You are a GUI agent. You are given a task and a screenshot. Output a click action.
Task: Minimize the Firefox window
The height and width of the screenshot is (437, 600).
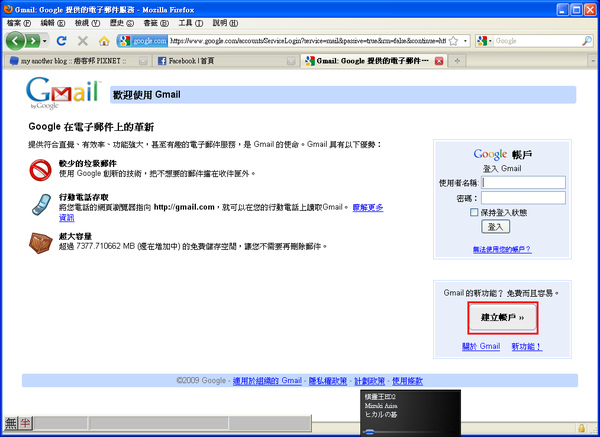(563, 9)
